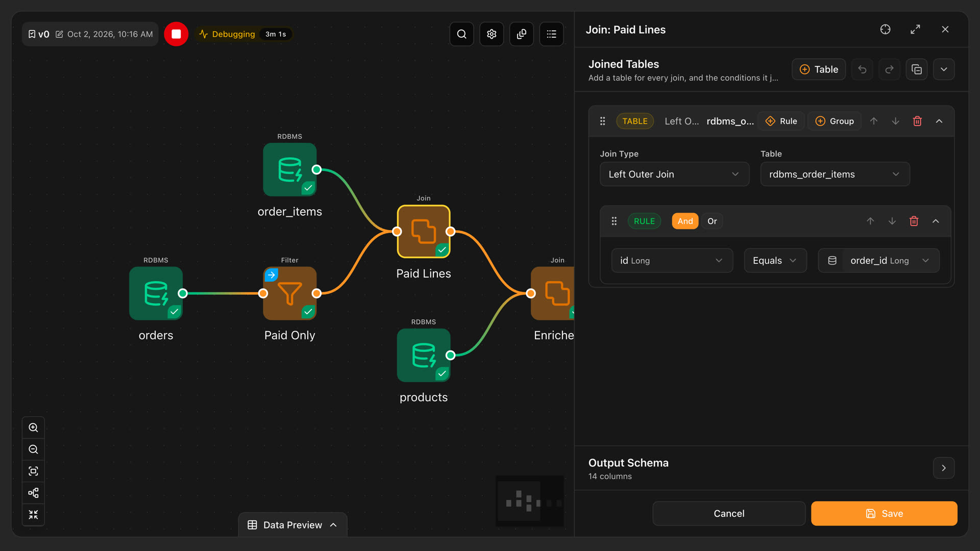The width and height of the screenshot is (980, 551).
Task: Delete the RULE condition
Action: click(x=914, y=221)
